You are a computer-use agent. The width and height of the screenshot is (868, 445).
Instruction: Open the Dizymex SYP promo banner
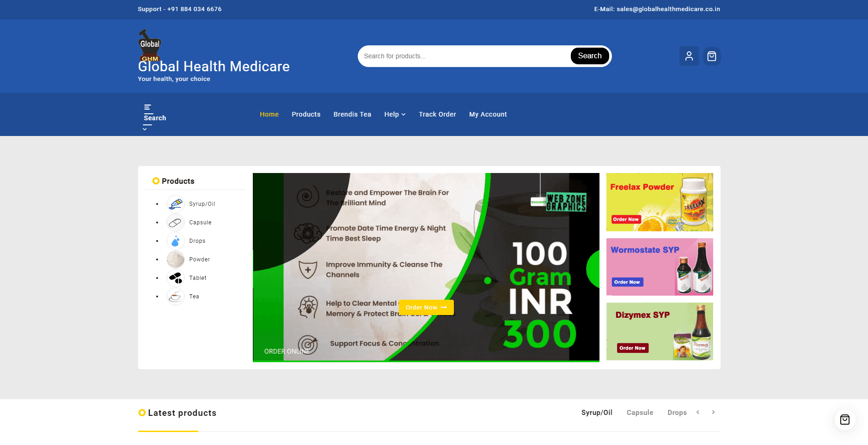point(660,331)
